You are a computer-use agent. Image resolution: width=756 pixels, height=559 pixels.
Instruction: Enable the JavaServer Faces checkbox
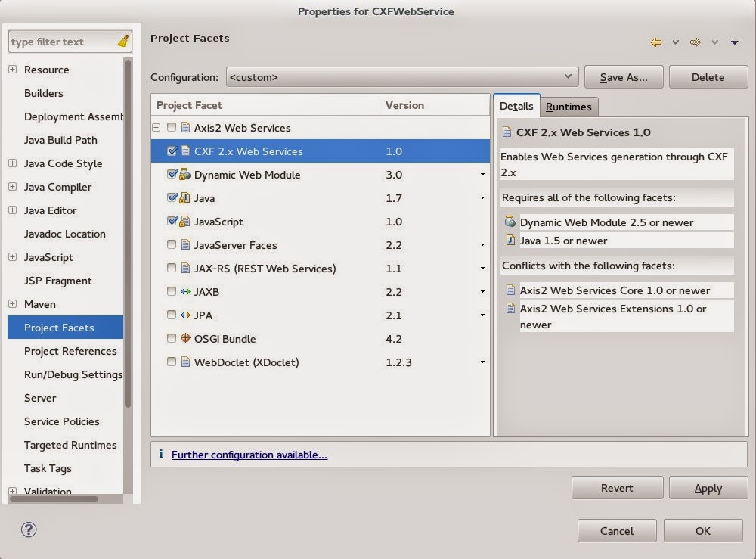click(x=171, y=244)
